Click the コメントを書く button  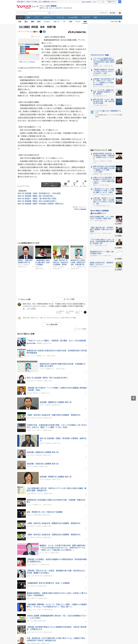click(x=69, y=299)
